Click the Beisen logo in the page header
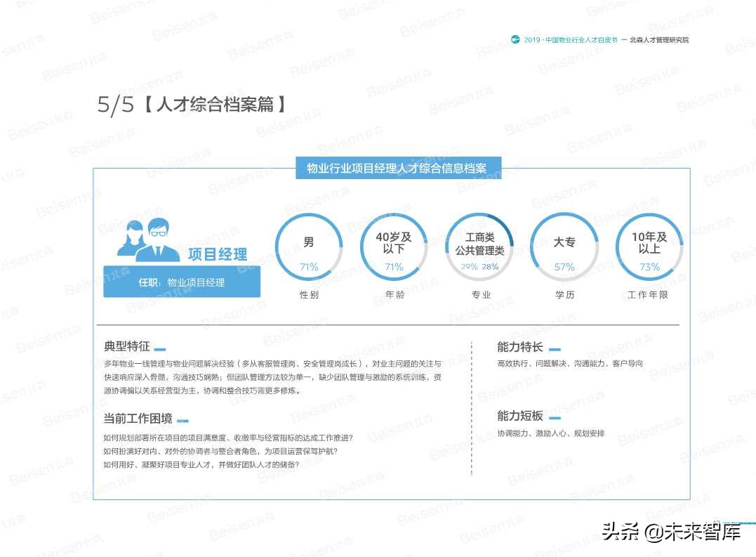Image resolution: width=756 pixels, height=557 pixels. [515, 40]
